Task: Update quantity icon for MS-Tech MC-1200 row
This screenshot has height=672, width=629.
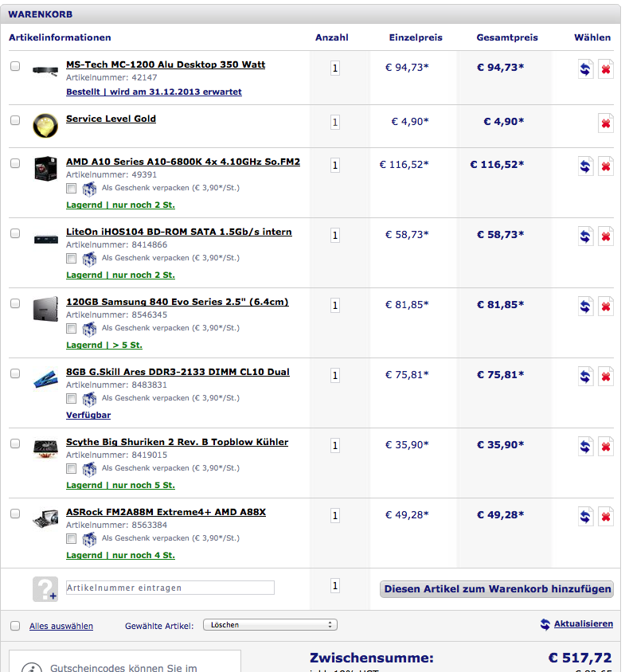Action: pos(585,68)
